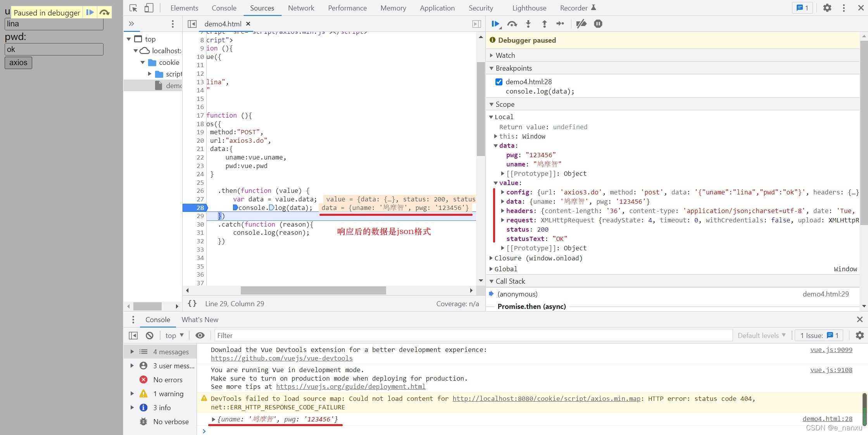The height and width of the screenshot is (435, 868).
Task: Open the Default levels dropdown
Action: tap(761, 335)
